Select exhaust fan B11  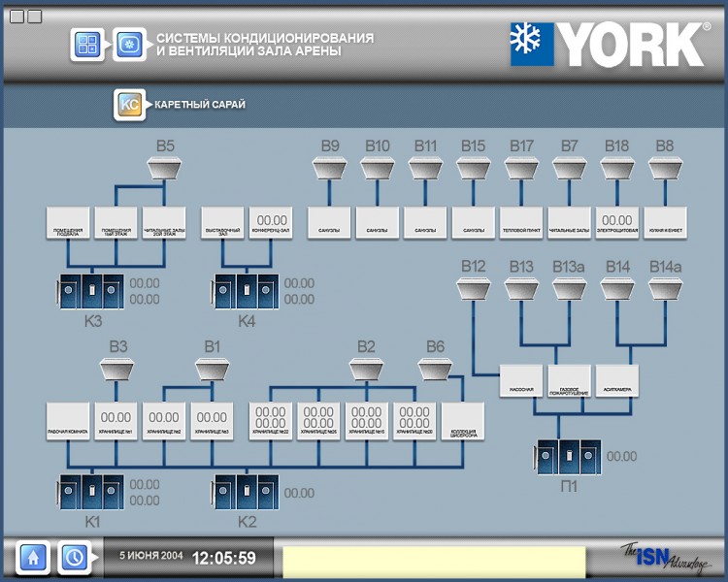pos(425,168)
